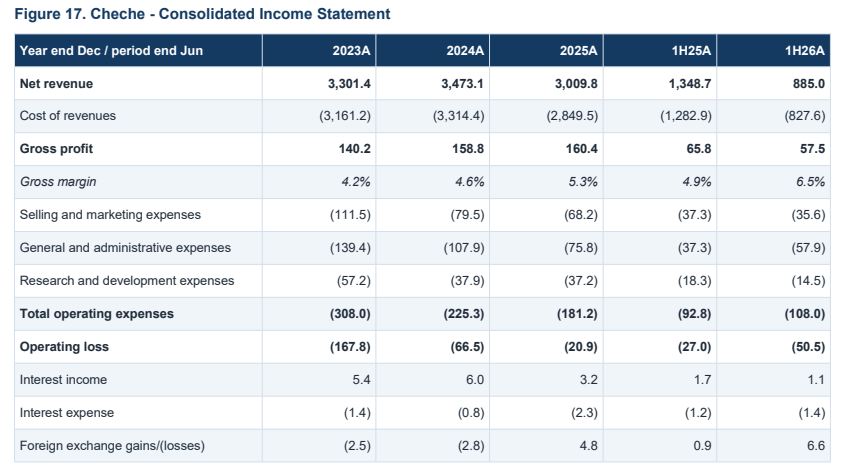Image resolution: width=845 pixels, height=469 pixels.
Task: Click gross margin value 6.5%
Action: pos(811,182)
